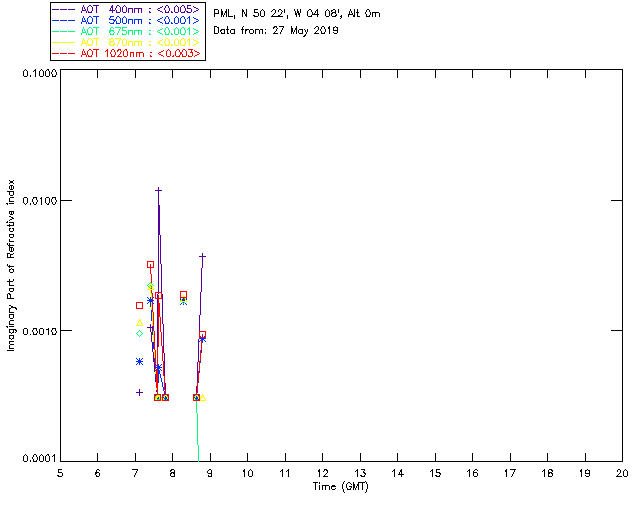Click the 0.1000 y-axis tick label
Screen dimensions: 640x512
pyautogui.click(x=39, y=73)
